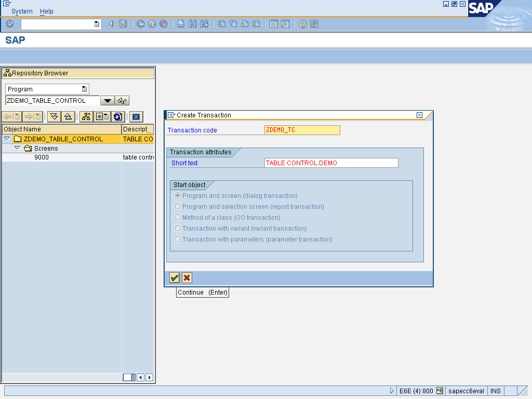532x399 pixels.
Task: Click the blue full-screen toggle icon in browser
Action: pos(136,116)
